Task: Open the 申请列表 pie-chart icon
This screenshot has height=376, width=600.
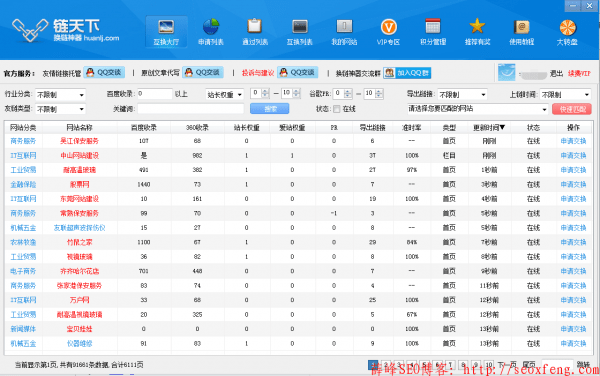Action: (210, 32)
